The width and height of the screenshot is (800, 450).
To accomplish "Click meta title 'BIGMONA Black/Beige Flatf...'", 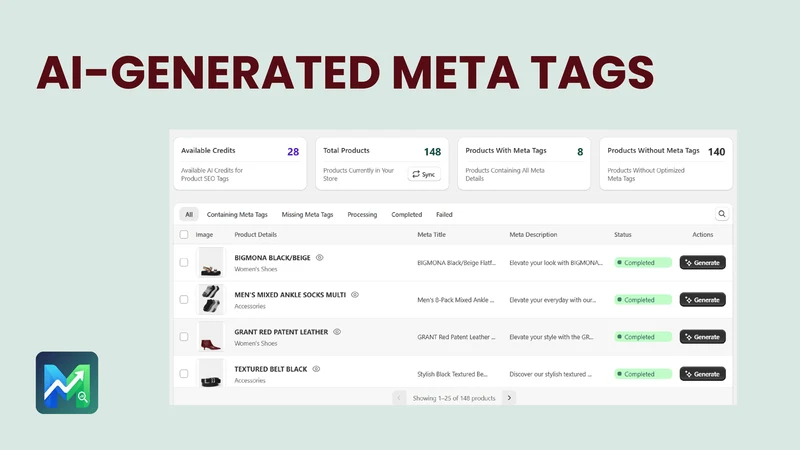I will click(456, 262).
